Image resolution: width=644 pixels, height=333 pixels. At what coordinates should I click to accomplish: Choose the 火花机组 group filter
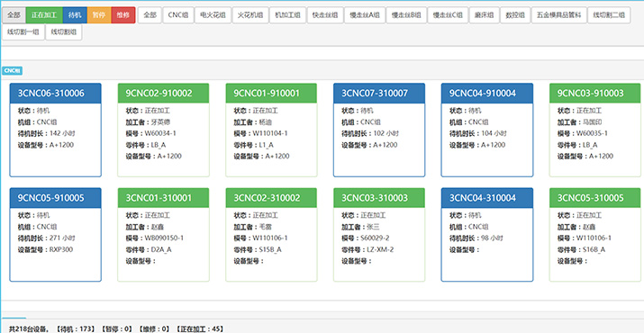tap(250, 15)
